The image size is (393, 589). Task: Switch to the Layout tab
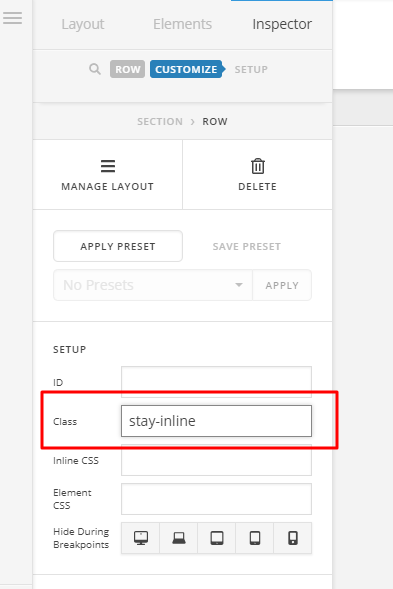click(83, 24)
